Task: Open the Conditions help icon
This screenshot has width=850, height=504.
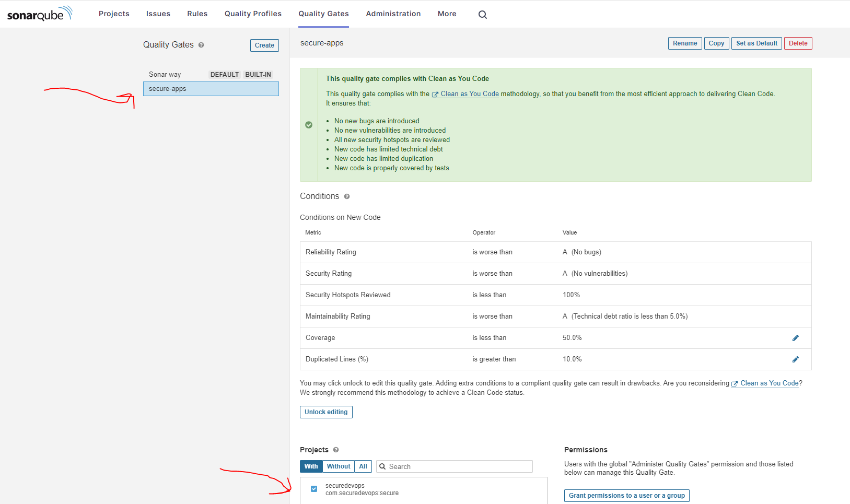Action: (346, 196)
